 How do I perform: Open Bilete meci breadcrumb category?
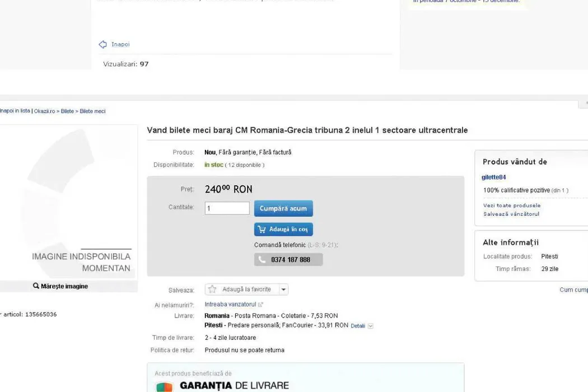[x=92, y=111]
